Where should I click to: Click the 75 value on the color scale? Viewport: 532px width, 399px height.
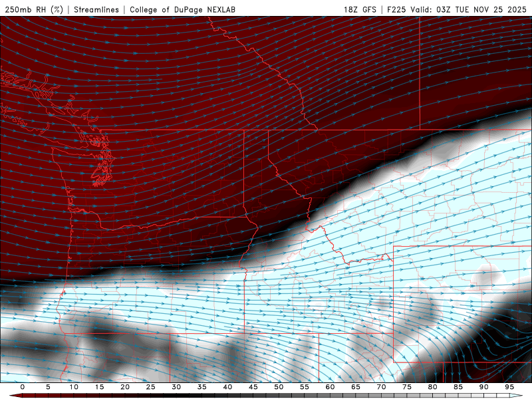click(x=407, y=387)
